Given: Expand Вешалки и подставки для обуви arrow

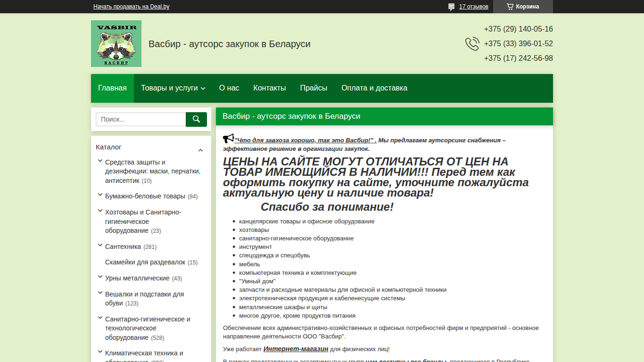Looking at the screenshot, I should (100, 293).
